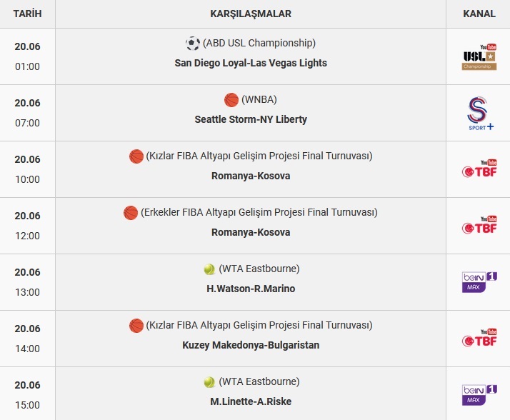
Task: Click beIN Max 1 logo for H.Watson-R.Marino
Action: [479, 281]
